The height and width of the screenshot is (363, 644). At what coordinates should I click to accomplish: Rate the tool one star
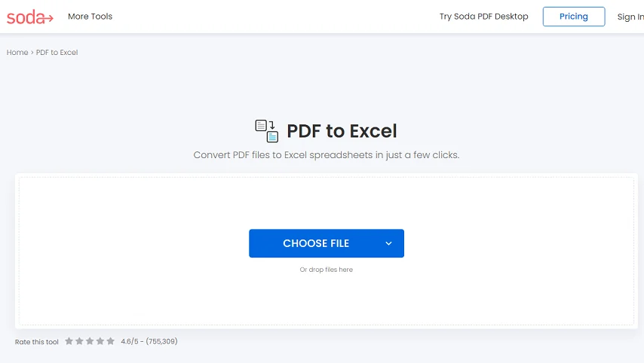click(69, 341)
